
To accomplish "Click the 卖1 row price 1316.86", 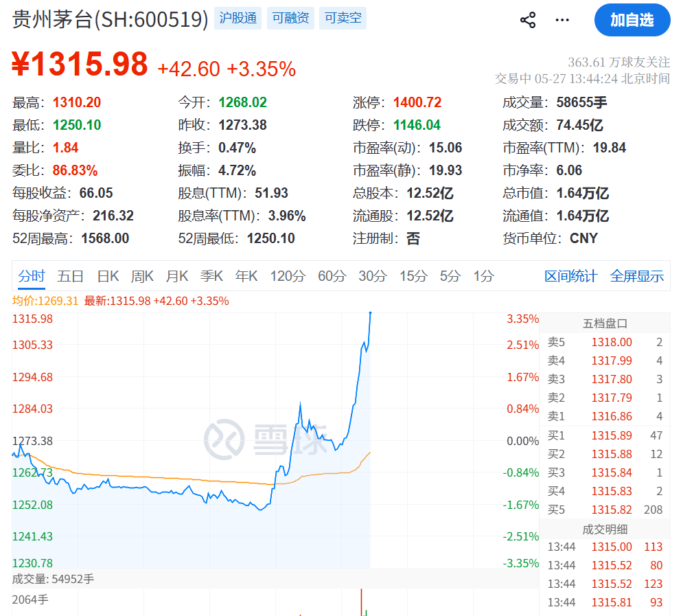I will pos(612,417).
